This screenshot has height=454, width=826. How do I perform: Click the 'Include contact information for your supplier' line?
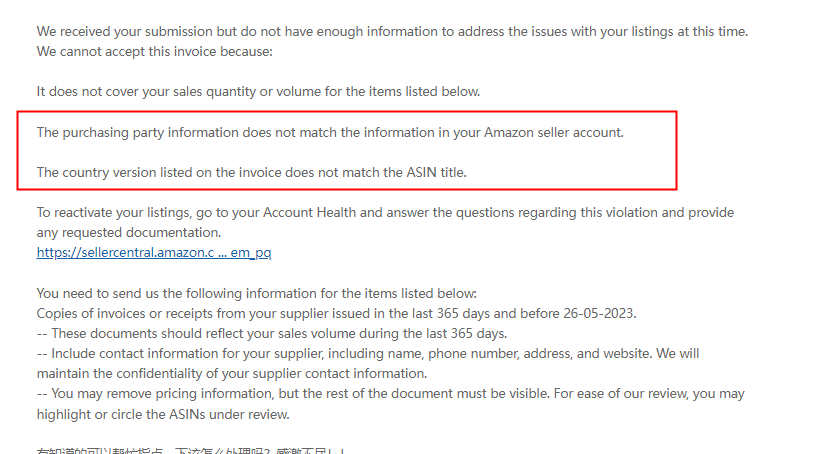coord(368,353)
